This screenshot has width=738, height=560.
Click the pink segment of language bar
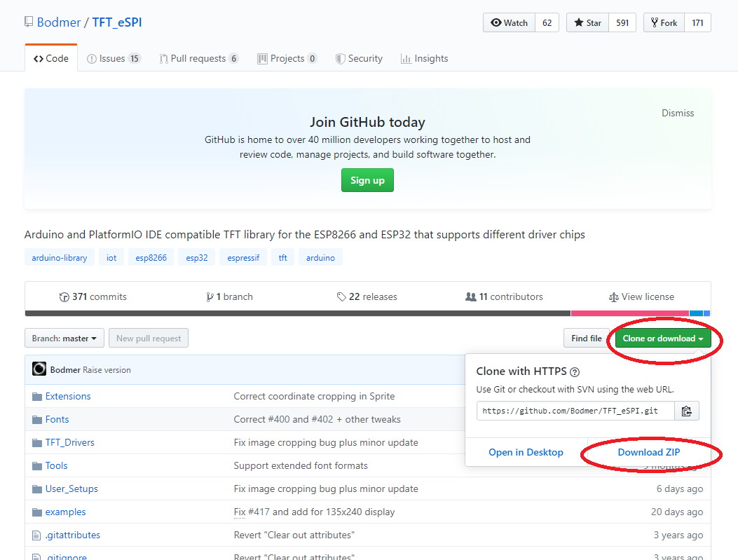point(630,313)
